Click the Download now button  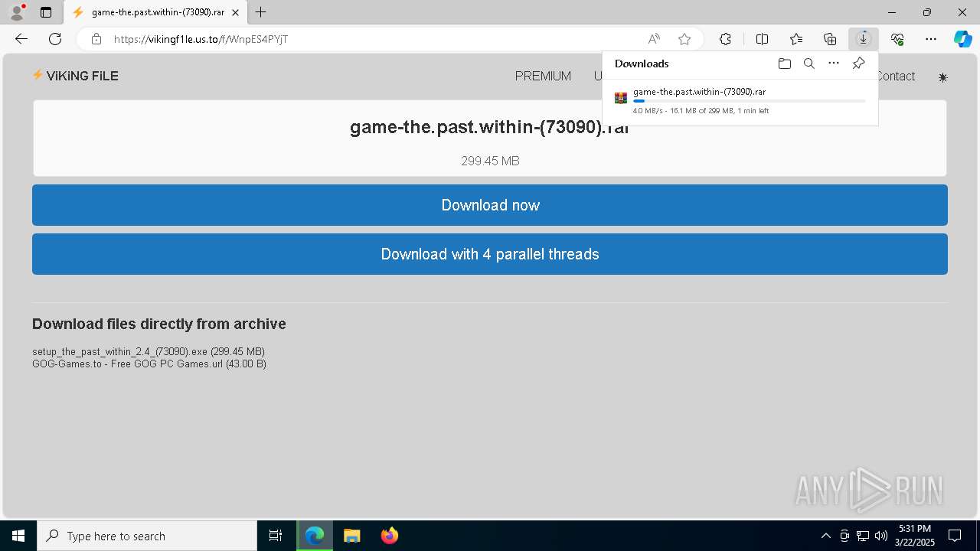pyautogui.click(x=490, y=205)
